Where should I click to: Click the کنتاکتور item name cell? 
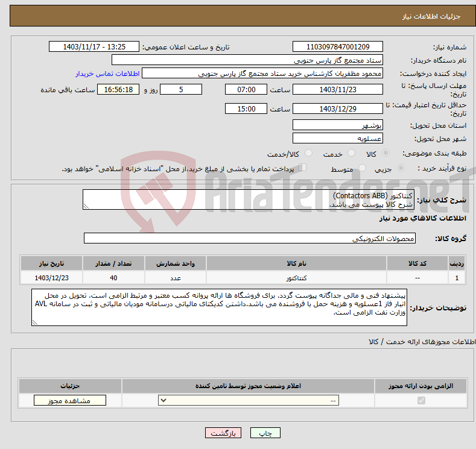pyautogui.click(x=296, y=278)
